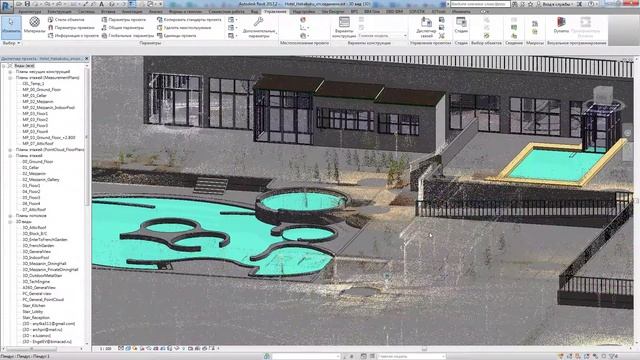Switch to the Архитектура ribbon tab
Image resolution: width=640 pixels, height=360 pixels.
pos(29,12)
